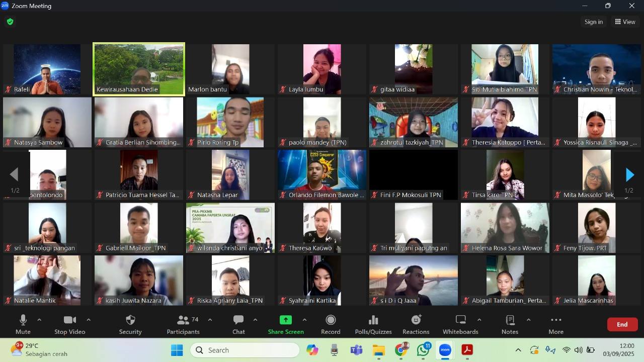
Task: Open the Notes tool
Action: [x=510, y=324]
